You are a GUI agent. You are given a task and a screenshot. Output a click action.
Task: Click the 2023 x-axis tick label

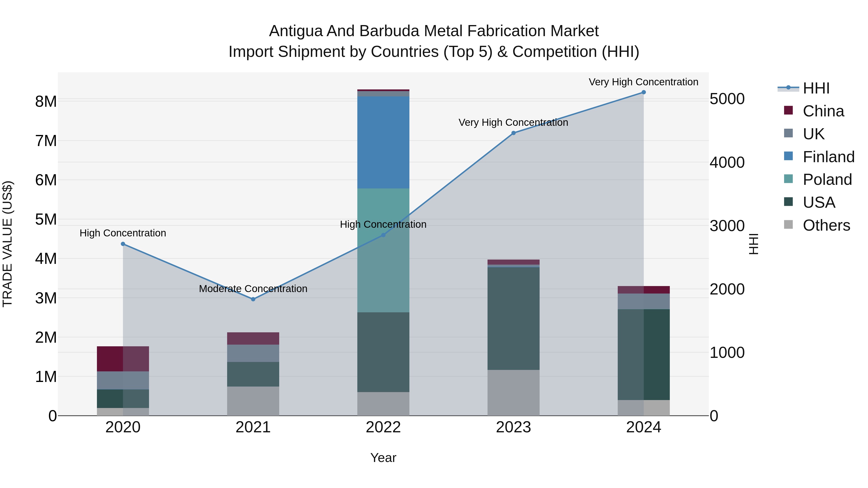(514, 427)
